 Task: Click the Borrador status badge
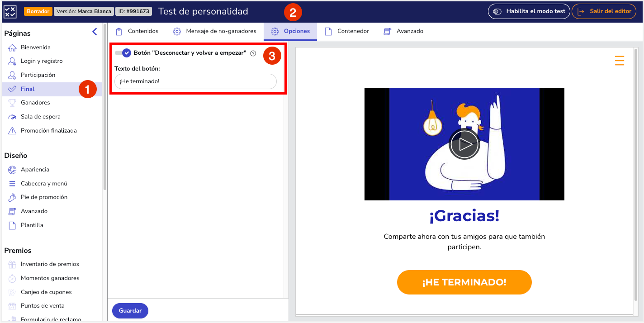(x=38, y=11)
